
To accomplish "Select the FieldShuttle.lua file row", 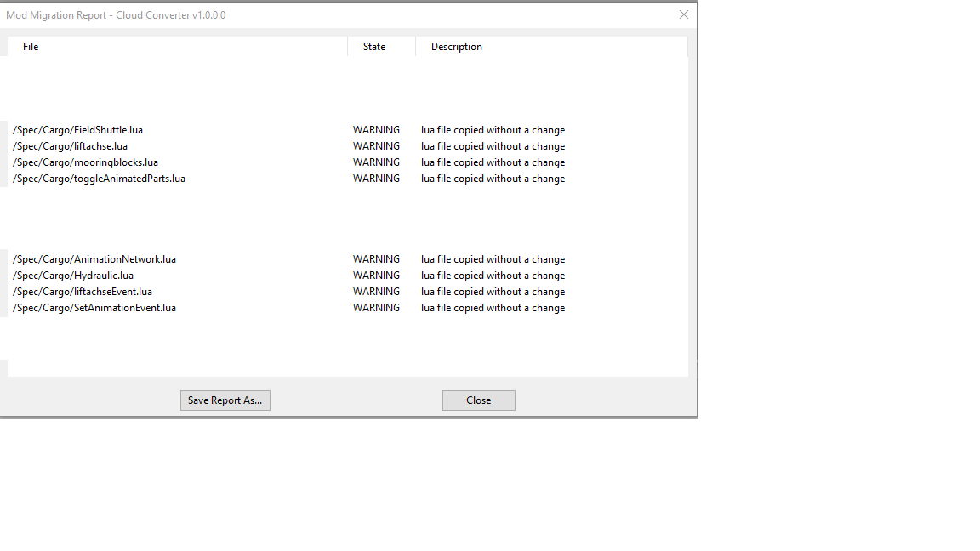I will point(77,130).
